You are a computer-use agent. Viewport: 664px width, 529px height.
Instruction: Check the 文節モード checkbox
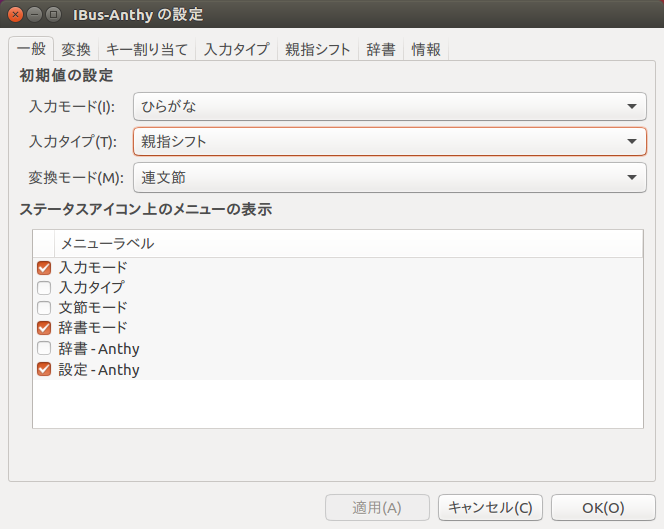44,308
